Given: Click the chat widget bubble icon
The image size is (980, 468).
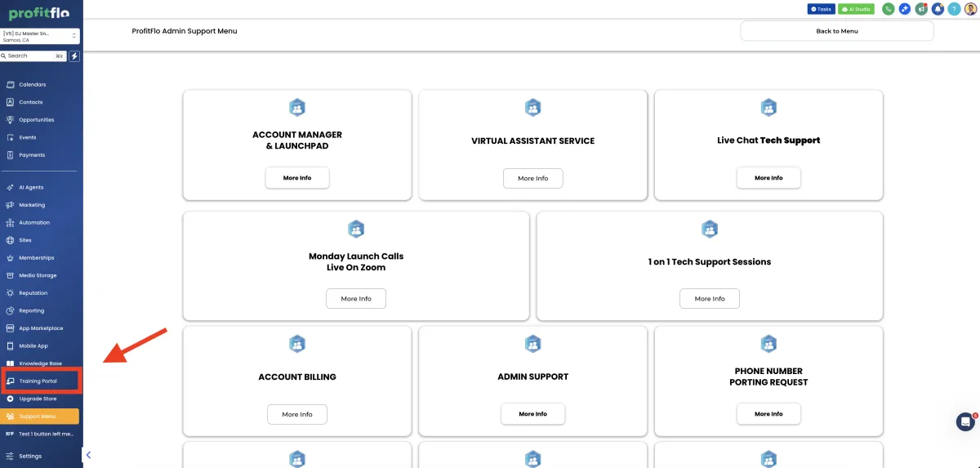Looking at the screenshot, I should (x=965, y=421).
